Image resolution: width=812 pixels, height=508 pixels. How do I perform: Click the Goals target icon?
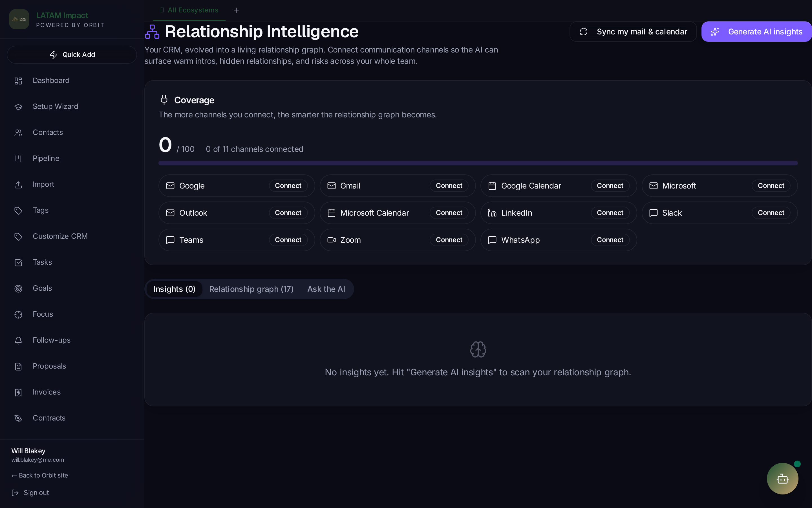pos(18,289)
